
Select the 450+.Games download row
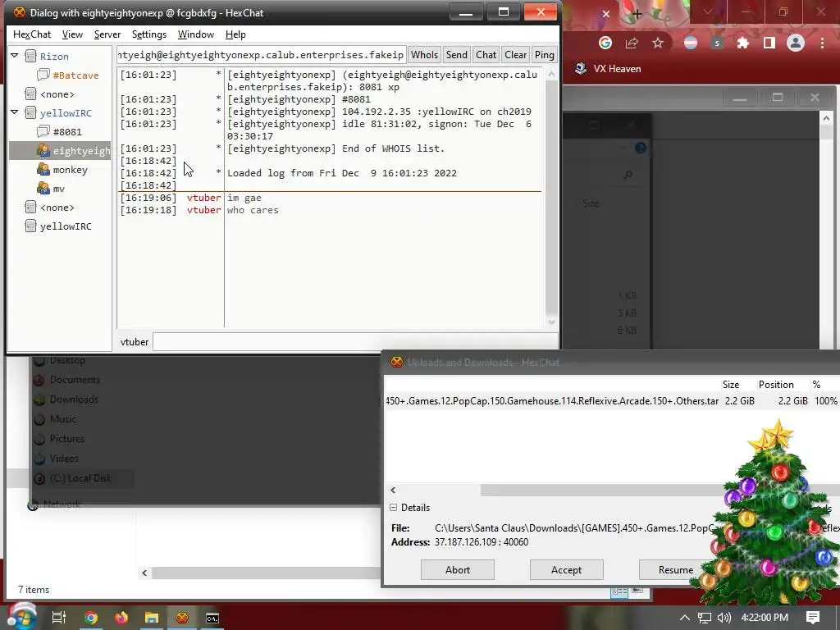[x=612, y=400]
